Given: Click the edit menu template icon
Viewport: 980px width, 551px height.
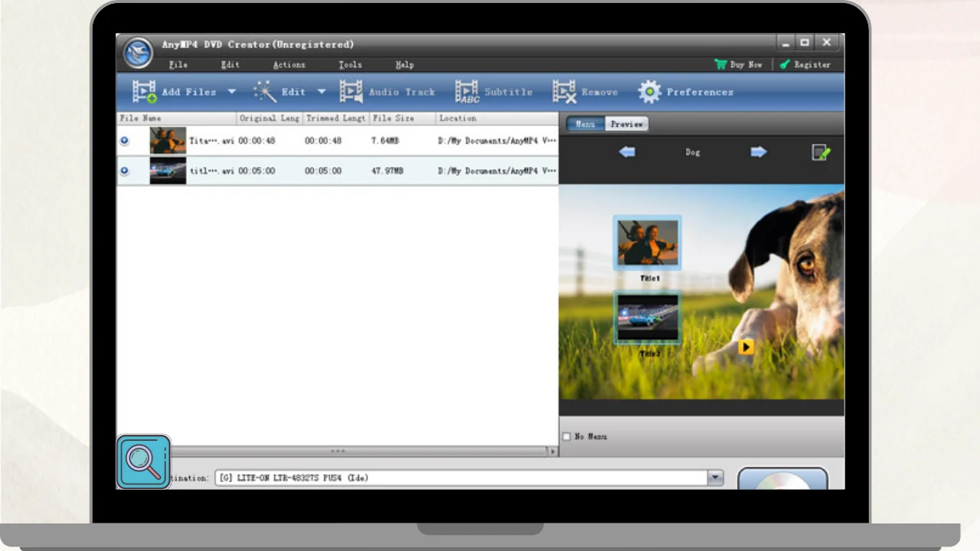Looking at the screenshot, I should [x=821, y=152].
